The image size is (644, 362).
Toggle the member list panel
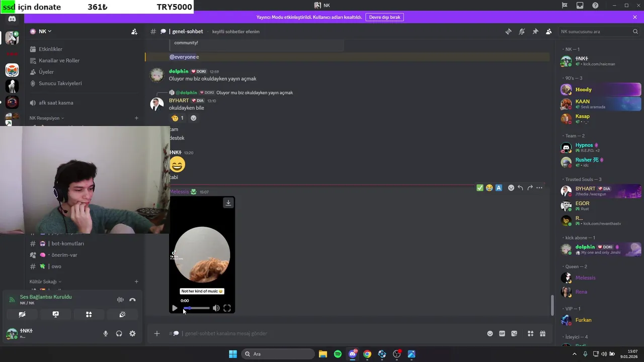(x=549, y=31)
